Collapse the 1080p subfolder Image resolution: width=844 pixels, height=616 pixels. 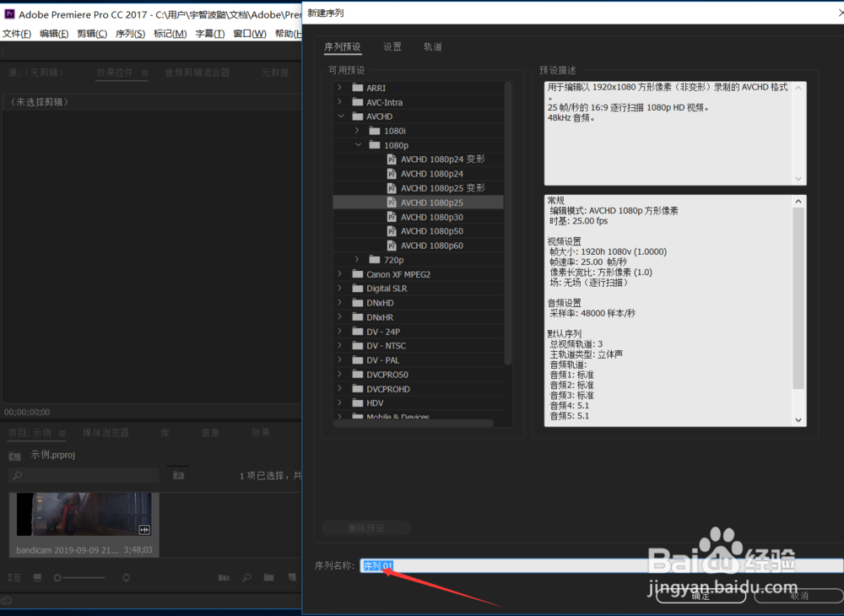358,145
